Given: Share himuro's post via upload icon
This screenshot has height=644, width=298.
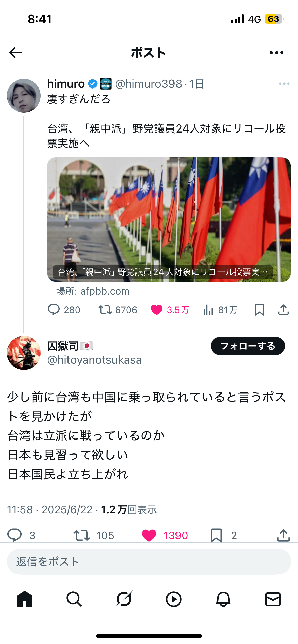Looking at the screenshot, I should (283, 310).
